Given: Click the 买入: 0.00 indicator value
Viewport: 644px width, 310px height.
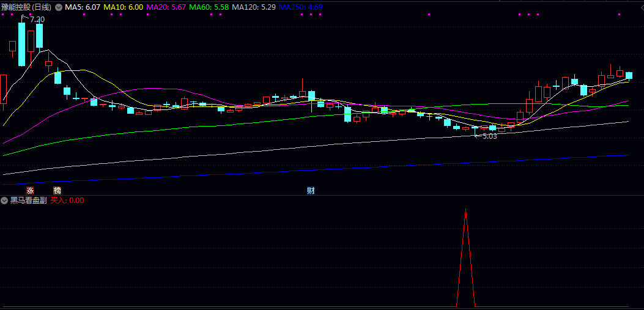Looking at the screenshot, I should point(67,200).
